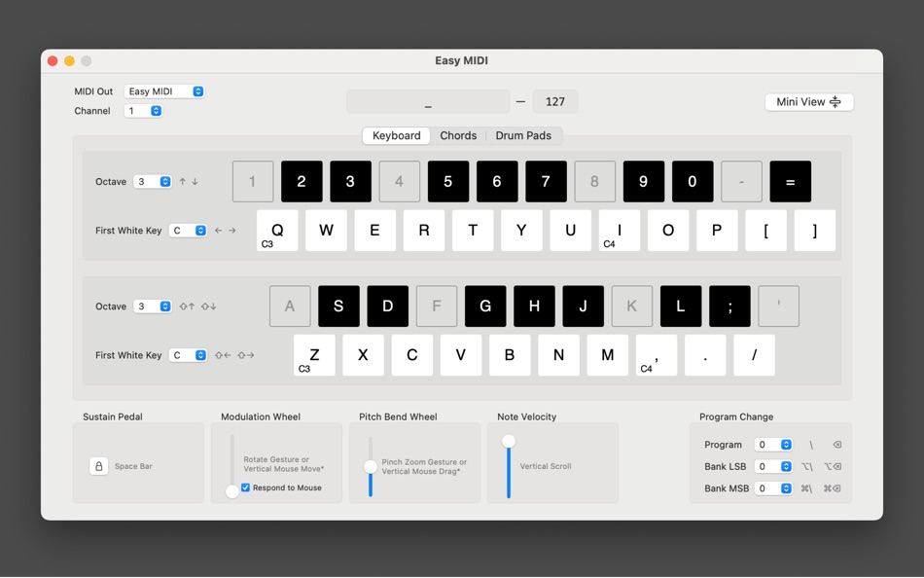924x578 pixels.
Task: Play the white key labeled W
Action: pyautogui.click(x=327, y=231)
